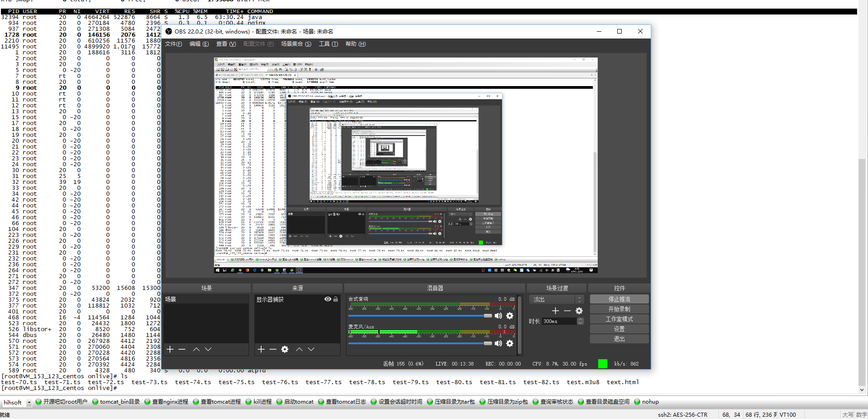The width and height of the screenshot is (868, 419).
Task: Move scene up in scenes panel
Action: pyautogui.click(x=196, y=349)
